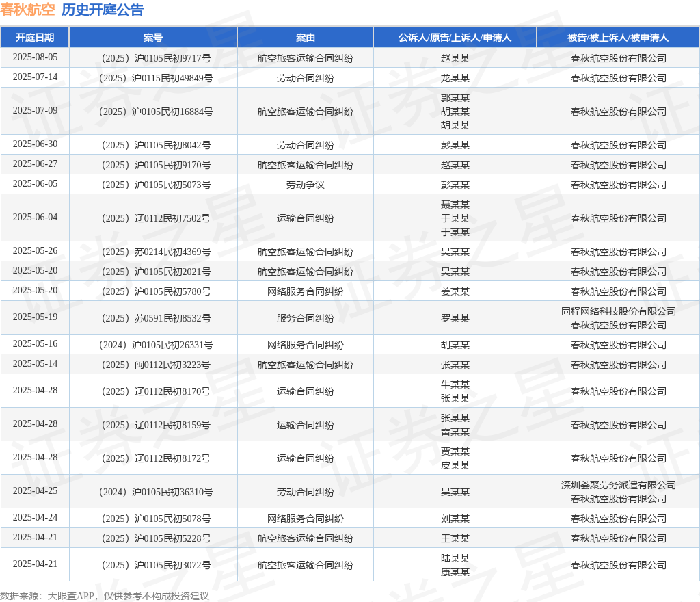Screen dimensions: 700x602
Task: Click case number (2025)沪0115民初49849号
Action: (157, 78)
